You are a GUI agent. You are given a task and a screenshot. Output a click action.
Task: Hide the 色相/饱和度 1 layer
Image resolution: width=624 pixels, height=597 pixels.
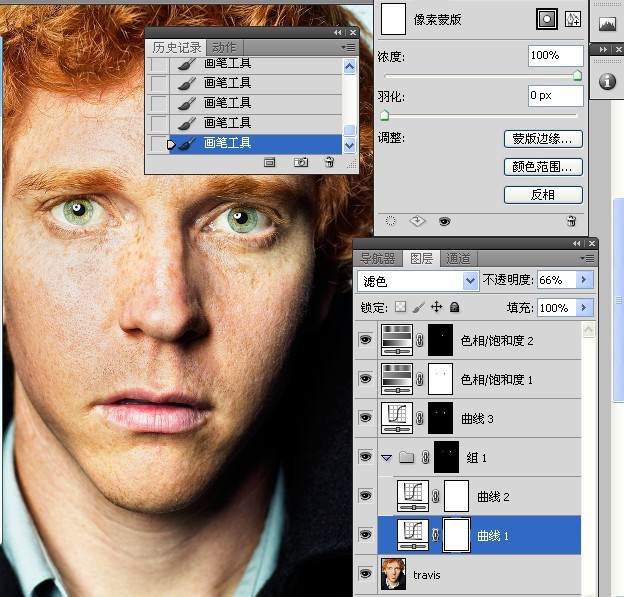(x=366, y=379)
